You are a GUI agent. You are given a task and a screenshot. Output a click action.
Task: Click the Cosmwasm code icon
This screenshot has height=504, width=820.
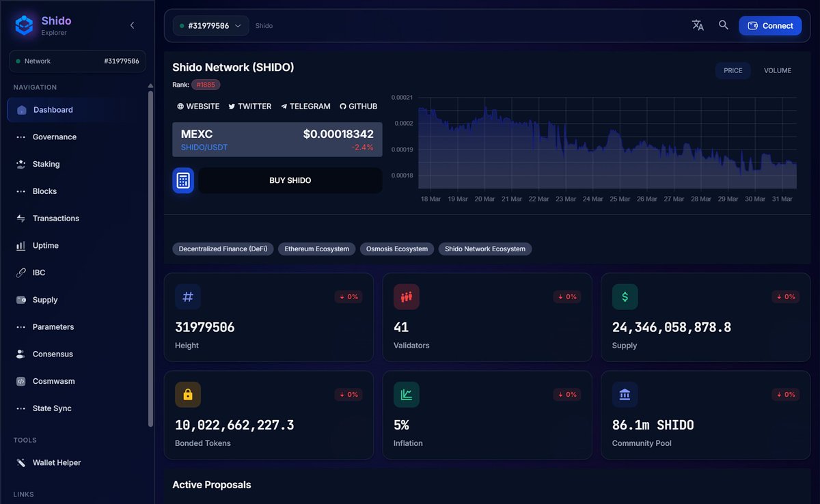[x=20, y=381]
